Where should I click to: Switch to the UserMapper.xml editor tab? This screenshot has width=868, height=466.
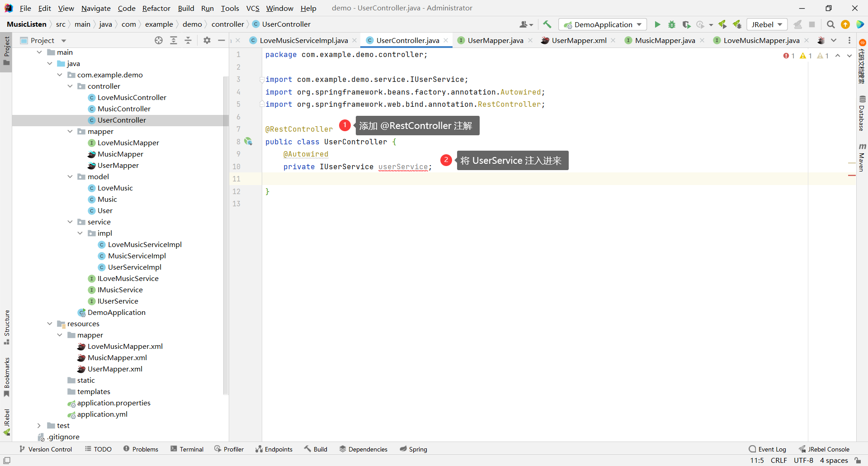[x=578, y=40]
